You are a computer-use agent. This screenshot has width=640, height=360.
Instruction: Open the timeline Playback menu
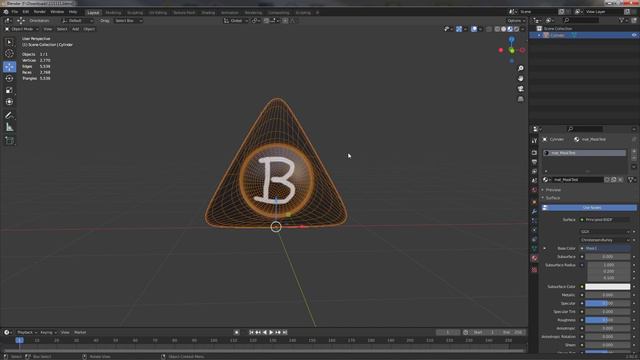[27, 332]
